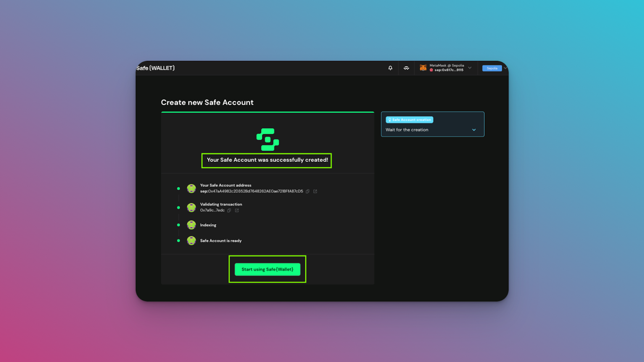Click the Indexing step avatar icon

[191, 225]
